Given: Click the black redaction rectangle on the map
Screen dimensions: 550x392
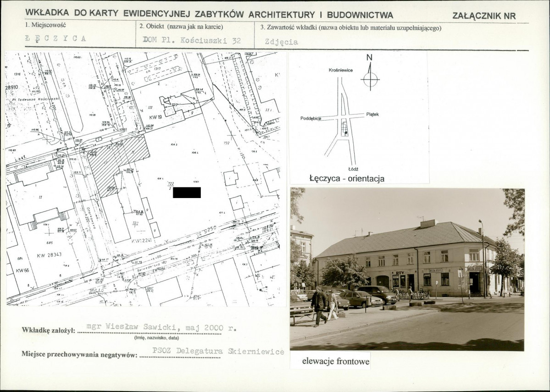Looking at the screenshot, I should pyautogui.click(x=187, y=193).
